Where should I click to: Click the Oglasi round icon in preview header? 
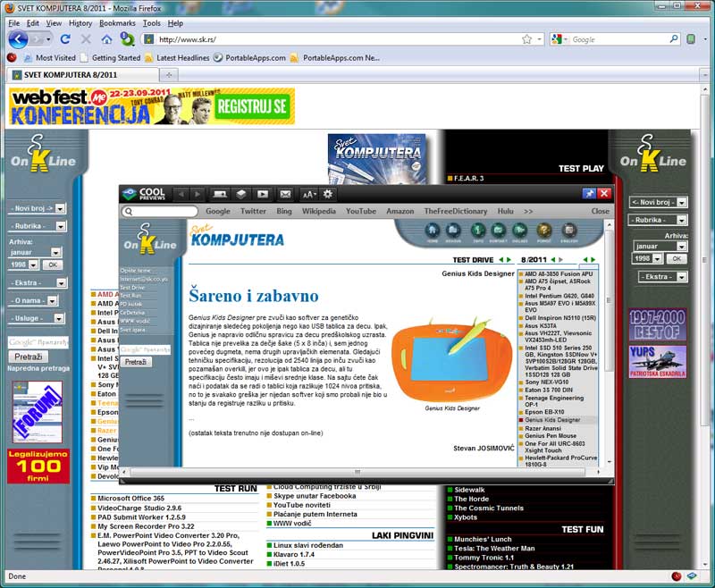(519, 231)
